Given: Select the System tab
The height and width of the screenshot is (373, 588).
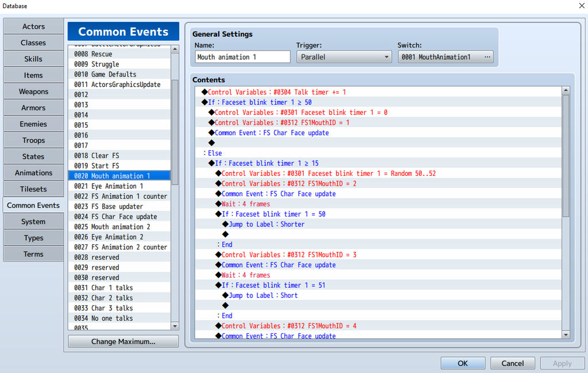Looking at the screenshot, I should pos(33,222).
